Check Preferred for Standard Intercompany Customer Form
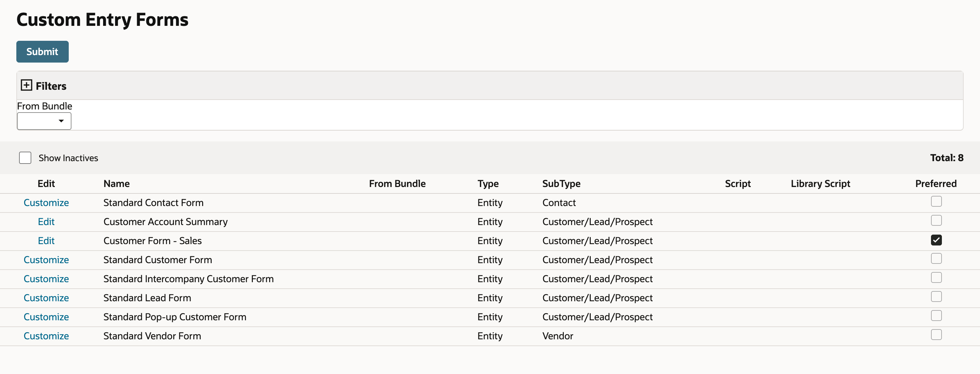 click(x=936, y=277)
